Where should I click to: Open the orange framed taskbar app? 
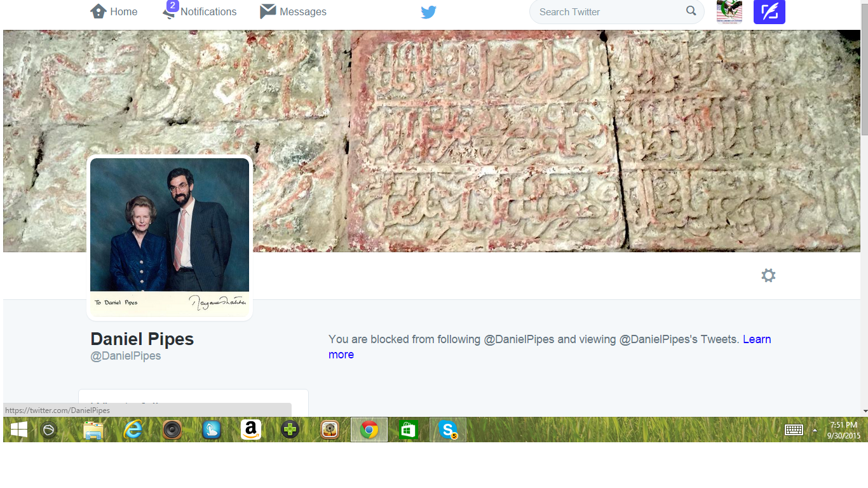point(330,430)
